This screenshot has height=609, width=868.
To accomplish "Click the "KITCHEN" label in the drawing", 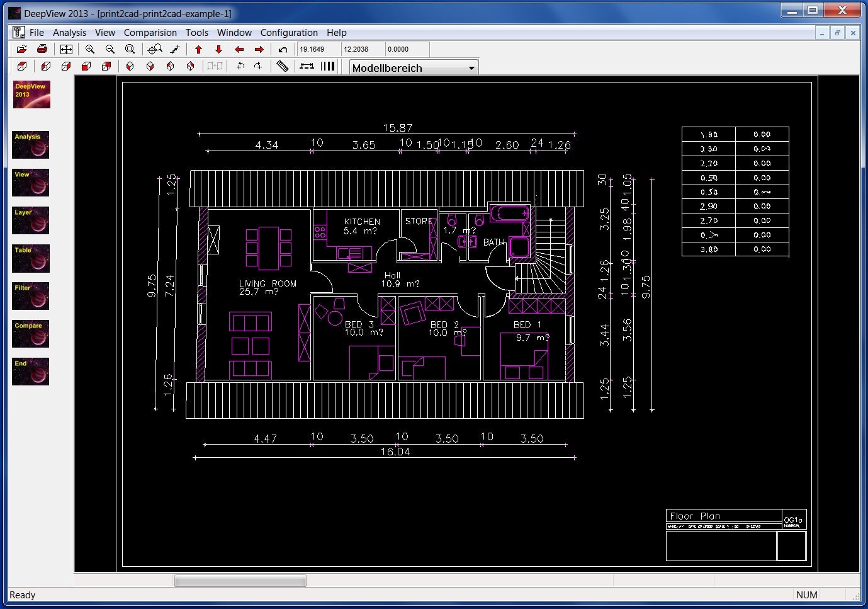I will (x=362, y=222).
